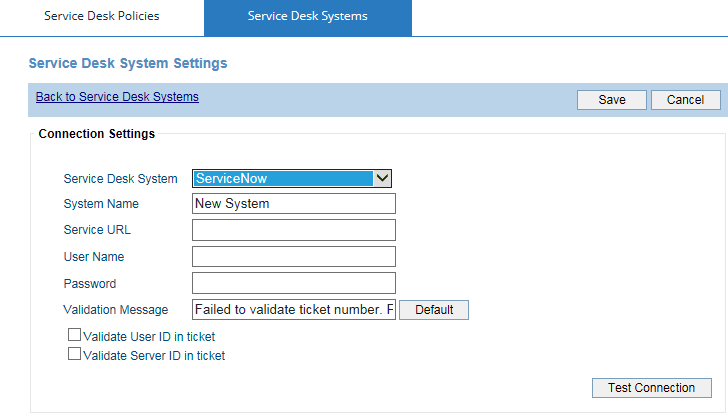Click the Service Desk System Settings heading

pos(128,63)
